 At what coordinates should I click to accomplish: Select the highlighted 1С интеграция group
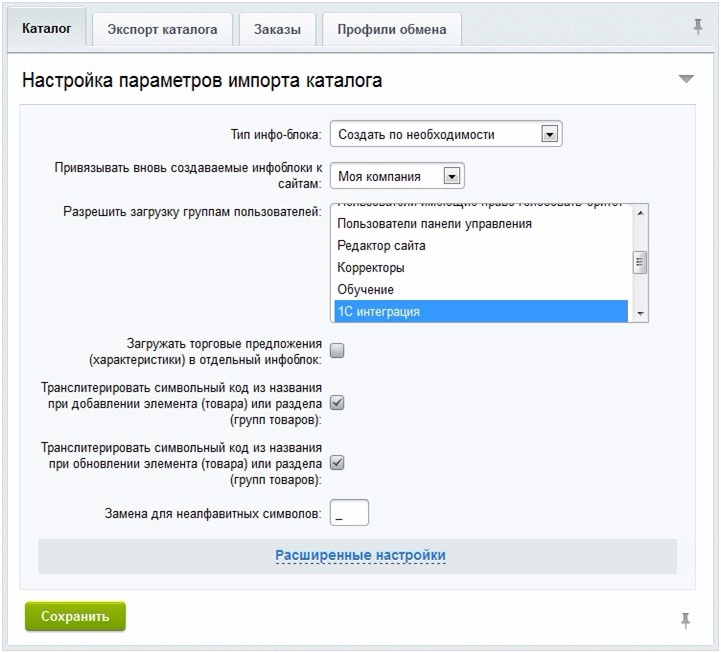[481, 311]
